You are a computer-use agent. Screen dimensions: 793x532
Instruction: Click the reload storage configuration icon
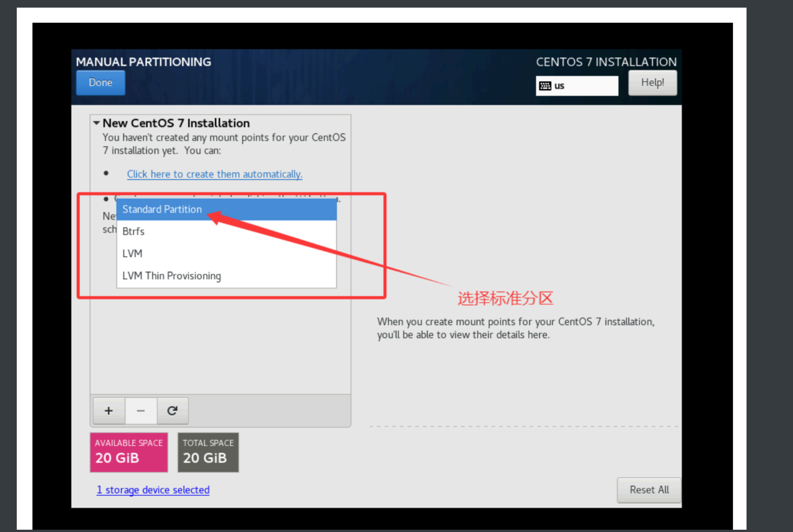pyautogui.click(x=173, y=411)
